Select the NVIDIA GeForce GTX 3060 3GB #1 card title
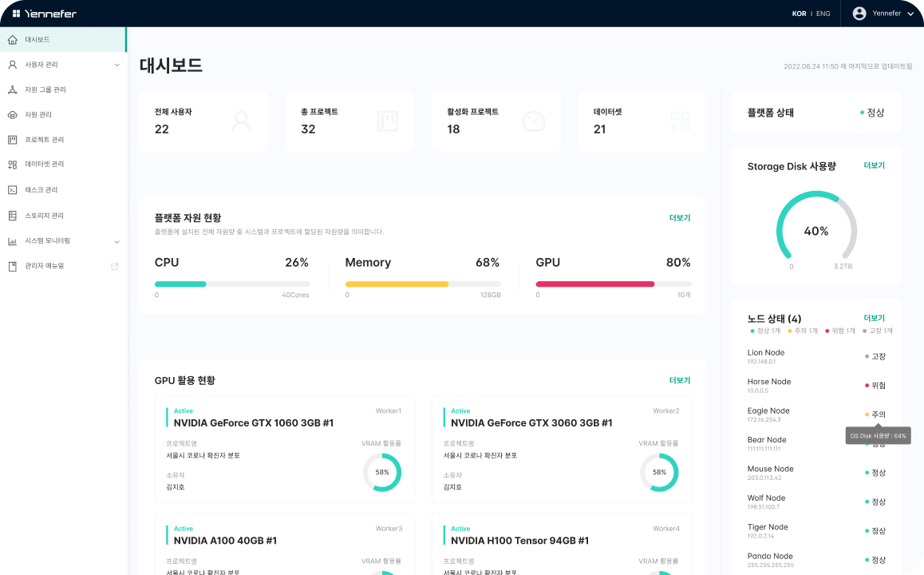 point(531,422)
